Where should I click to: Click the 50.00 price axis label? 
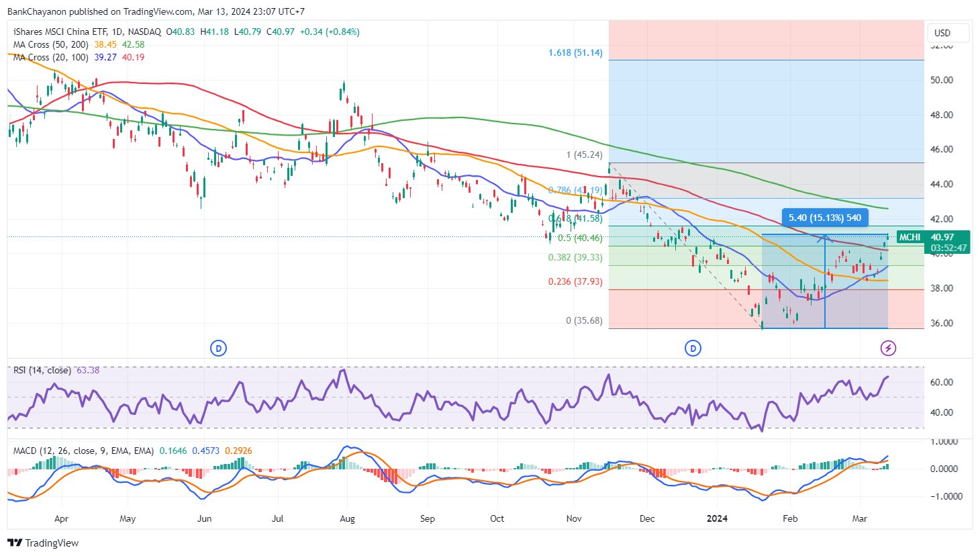(x=942, y=80)
